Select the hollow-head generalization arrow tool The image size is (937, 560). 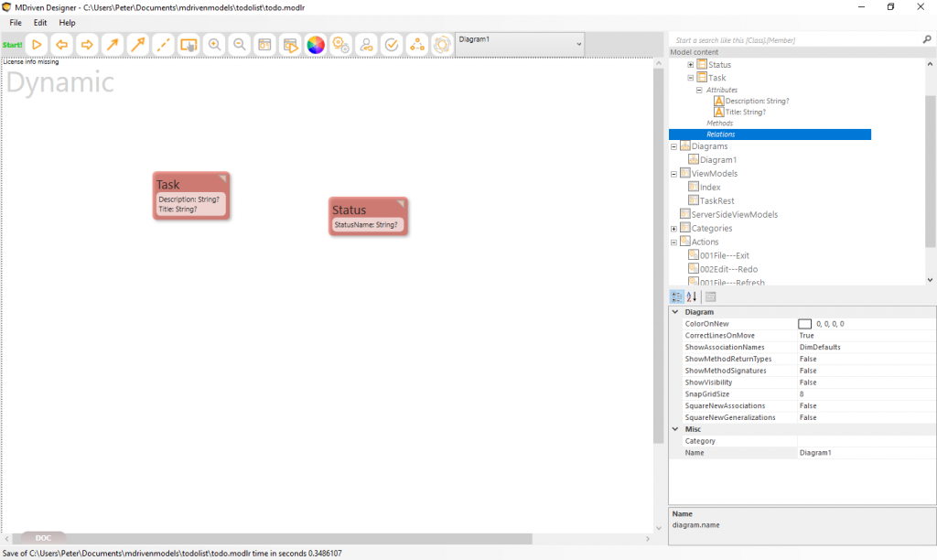[137, 45]
